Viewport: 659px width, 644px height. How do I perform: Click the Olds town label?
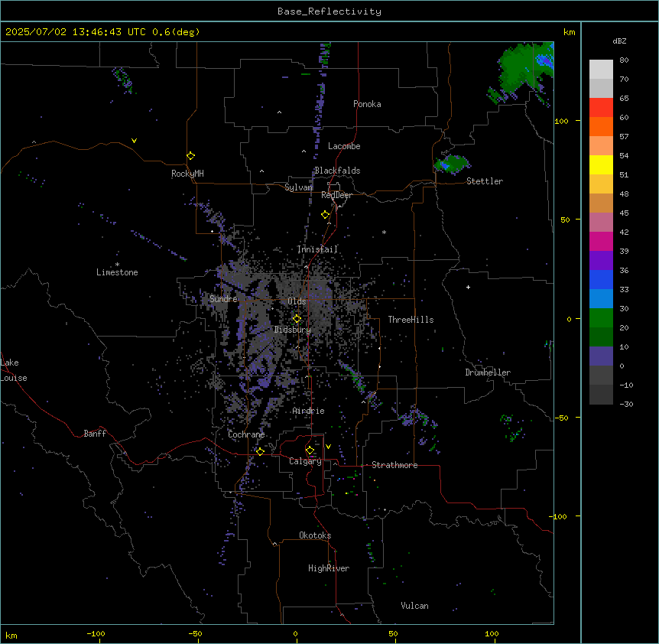point(297,301)
